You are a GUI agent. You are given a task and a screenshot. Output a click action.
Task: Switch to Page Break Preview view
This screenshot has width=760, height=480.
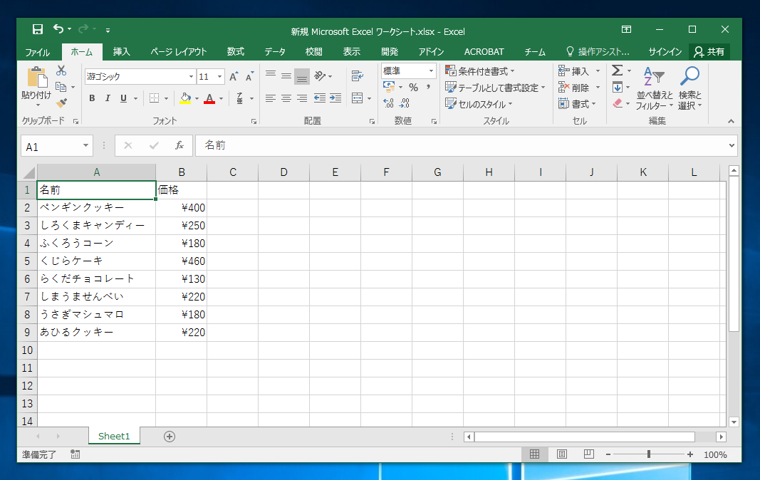point(588,454)
